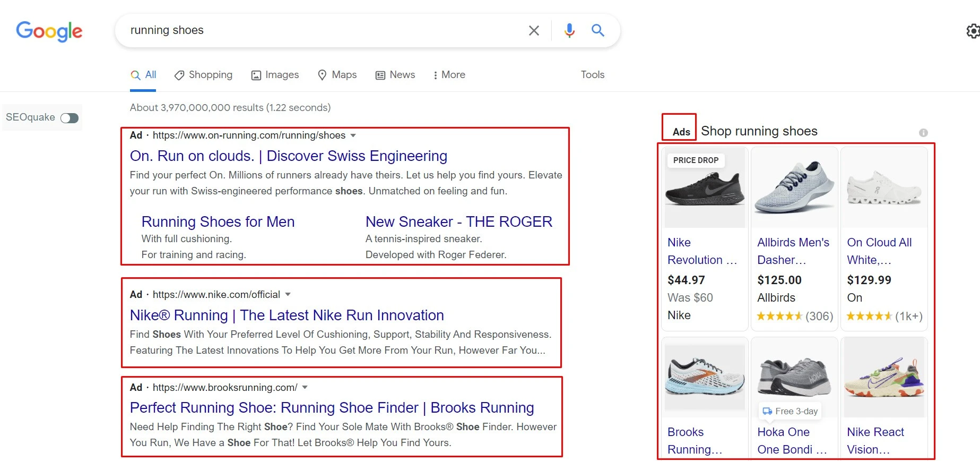Open the Tools menu
The height and width of the screenshot is (461, 980).
[x=593, y=75]
